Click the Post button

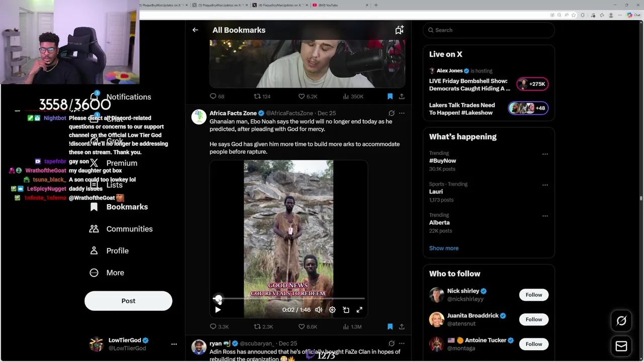click(x=128, y=301)
